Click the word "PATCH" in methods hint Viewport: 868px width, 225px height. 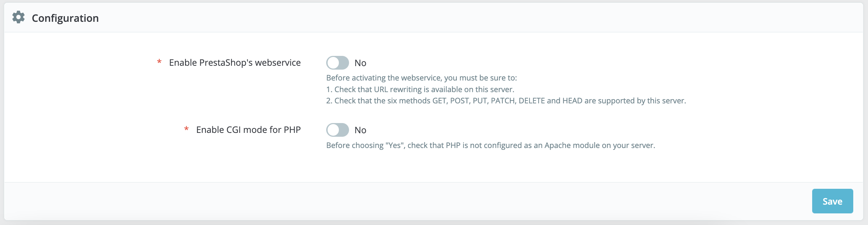[502, 101]
